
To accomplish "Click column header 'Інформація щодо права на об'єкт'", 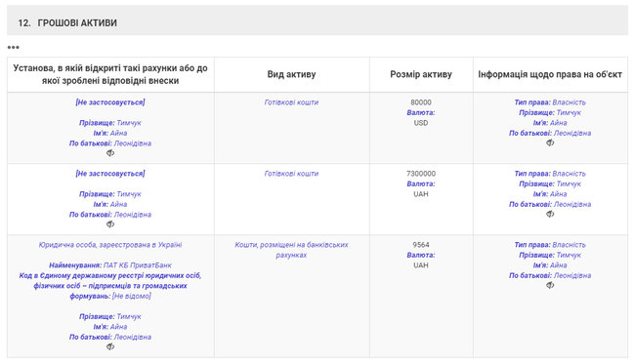I will [x=550, y=74].
